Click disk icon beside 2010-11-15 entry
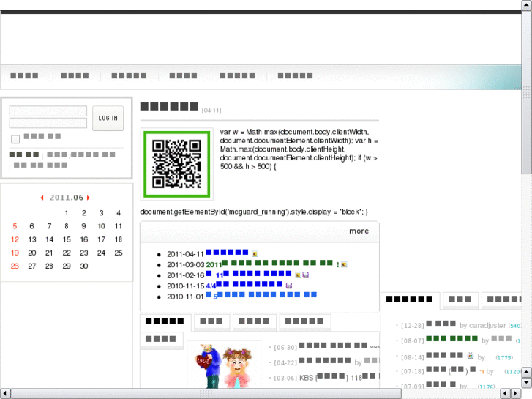This screenshot has height=399, width=532. 289,286
